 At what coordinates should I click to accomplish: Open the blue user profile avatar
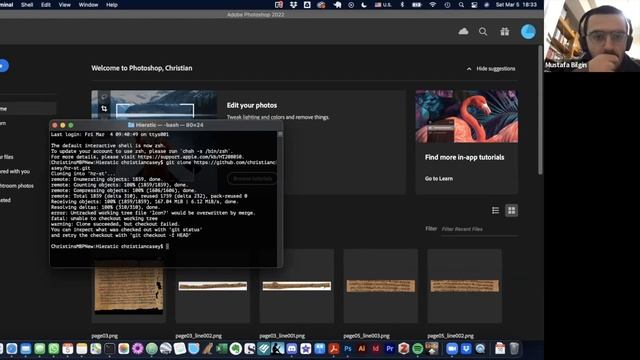(x=528, y=31)
